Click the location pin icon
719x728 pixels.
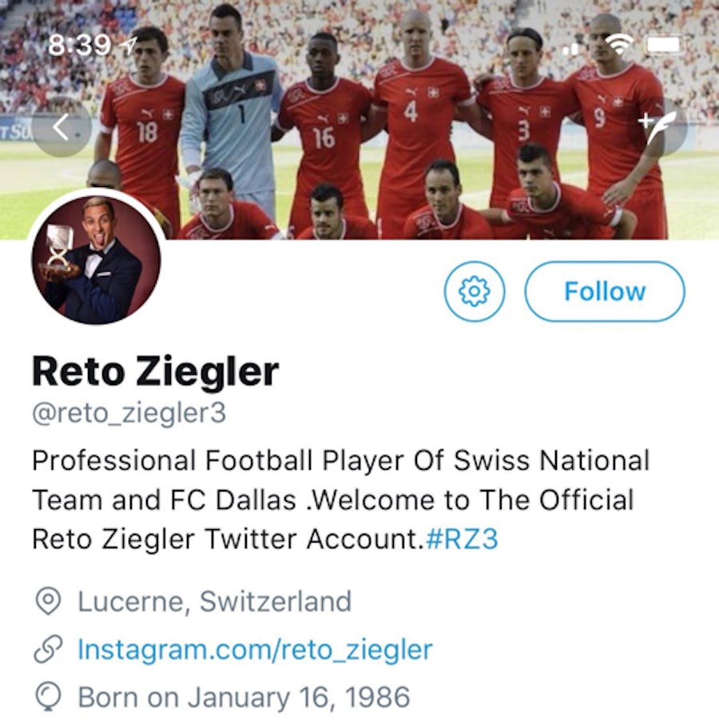(50, 602)
